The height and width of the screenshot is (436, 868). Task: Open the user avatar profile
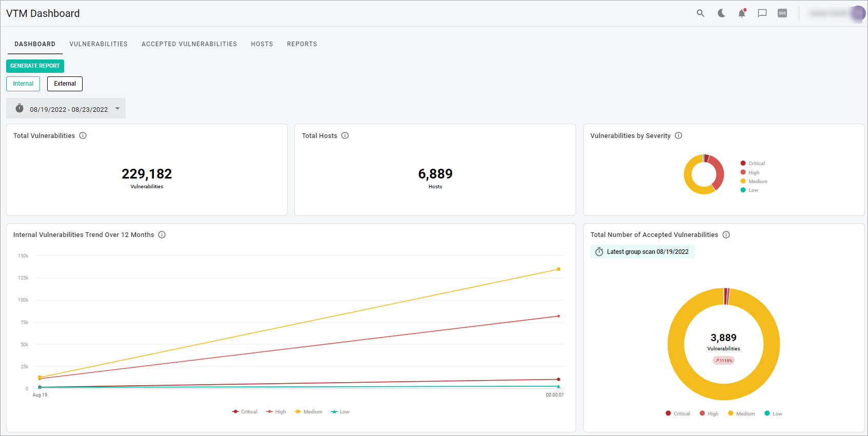858,13
